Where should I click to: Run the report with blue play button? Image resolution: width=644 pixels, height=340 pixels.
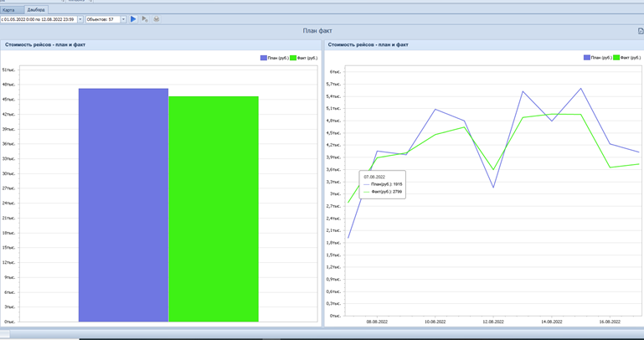[x=133, y=19]
